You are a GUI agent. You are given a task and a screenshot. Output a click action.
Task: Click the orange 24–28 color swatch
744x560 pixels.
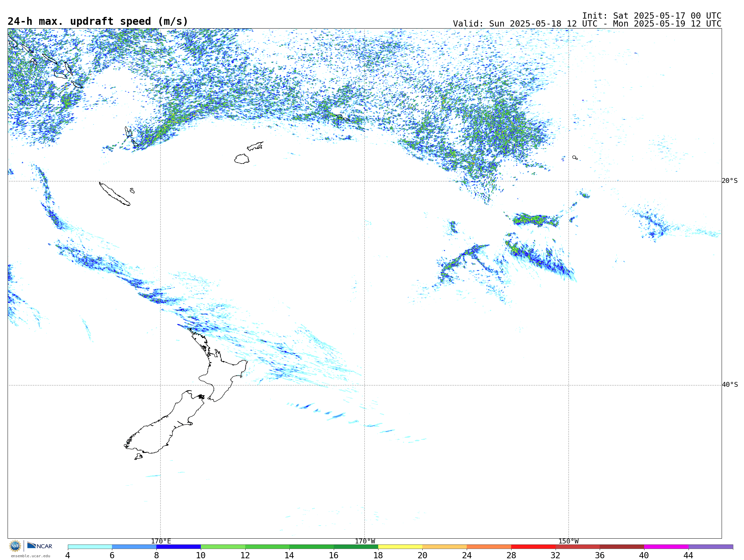(x=489, y=547)
